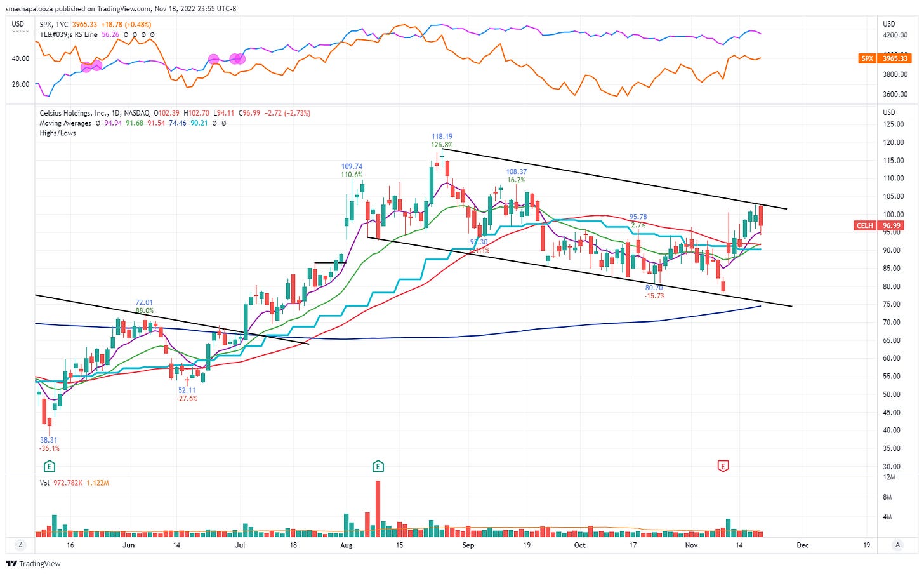Toggle the A auto-scale button
924x574 pixels.
pos(897,545)
